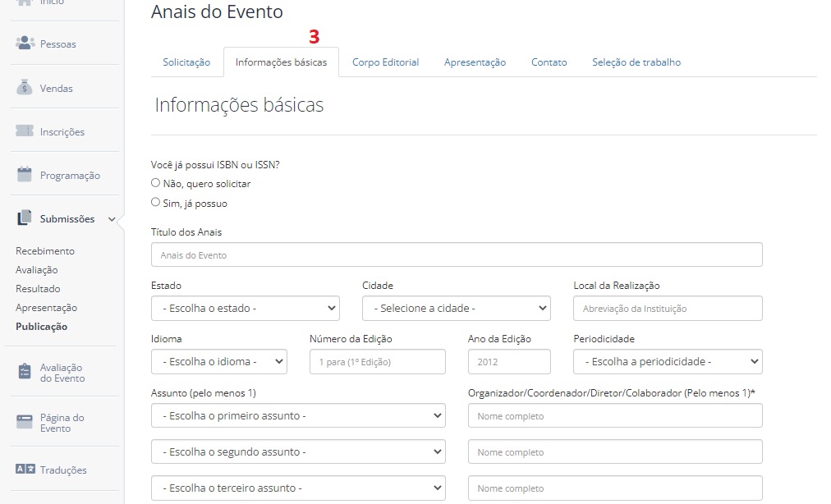Open the Contato tab
Viewport: 831px width, 504px height.
point(549,62)
